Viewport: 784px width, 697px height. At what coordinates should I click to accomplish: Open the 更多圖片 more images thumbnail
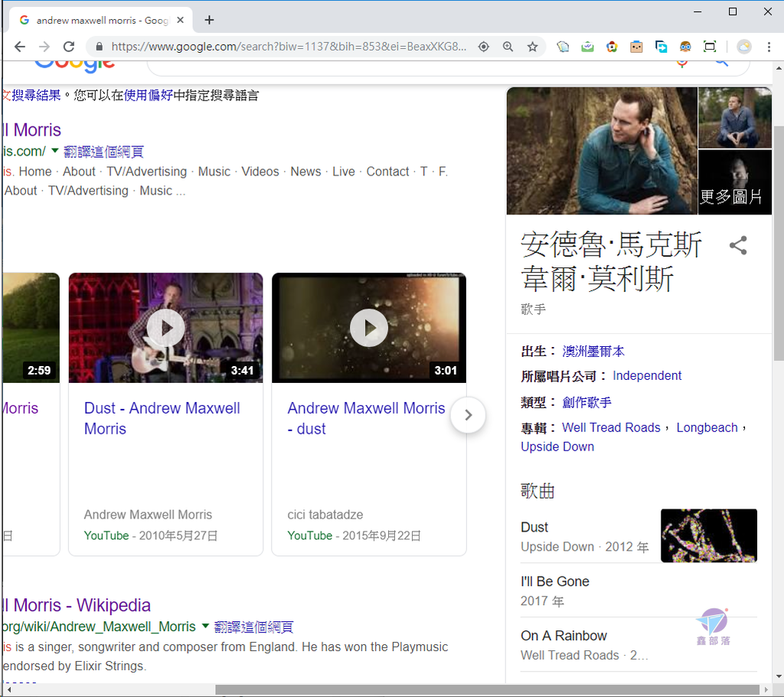[735, 182]
